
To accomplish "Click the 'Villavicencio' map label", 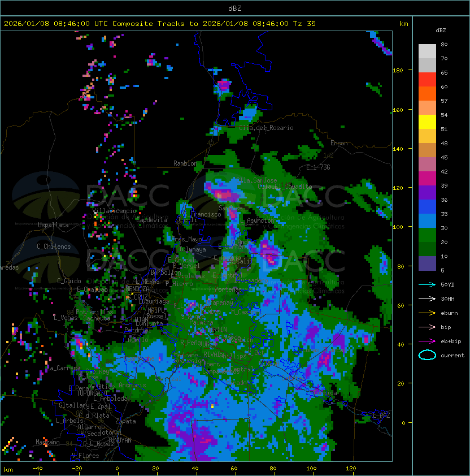I will 114,211.
